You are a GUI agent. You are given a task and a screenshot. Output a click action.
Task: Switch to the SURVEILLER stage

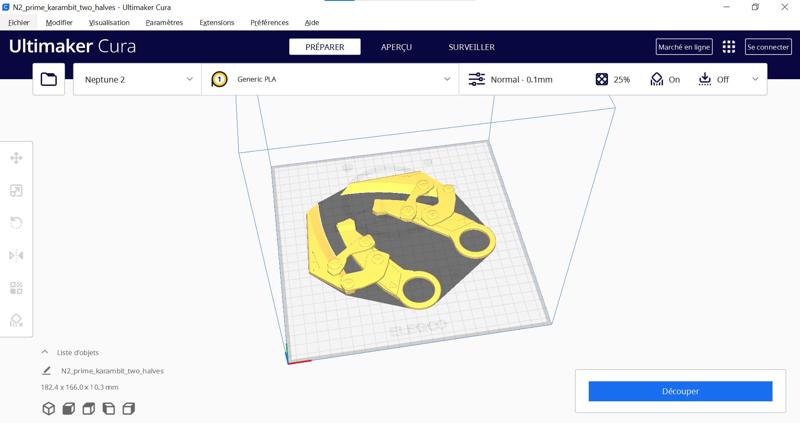(471, 47)
